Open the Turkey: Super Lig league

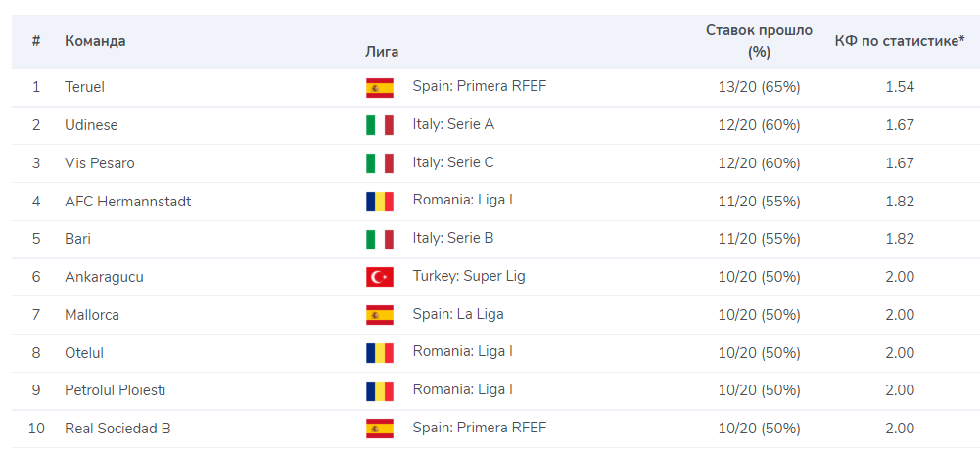coord(469,276)
